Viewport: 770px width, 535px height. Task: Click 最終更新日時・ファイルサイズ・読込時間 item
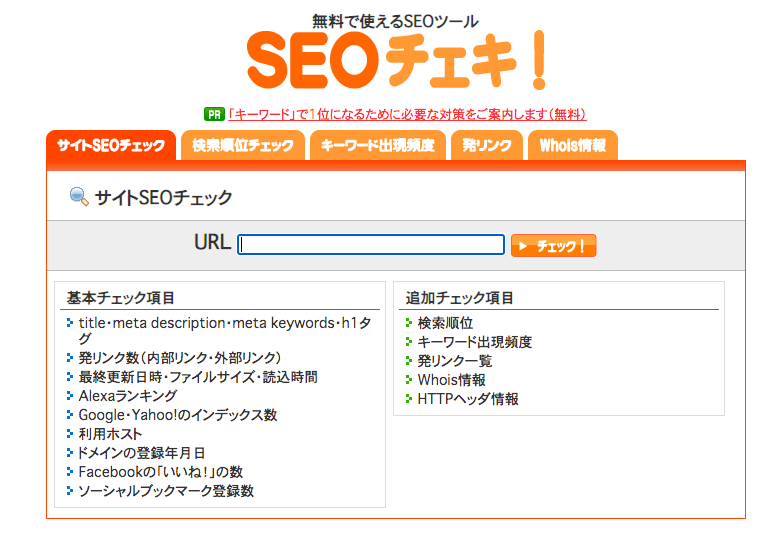pos(198,377)
